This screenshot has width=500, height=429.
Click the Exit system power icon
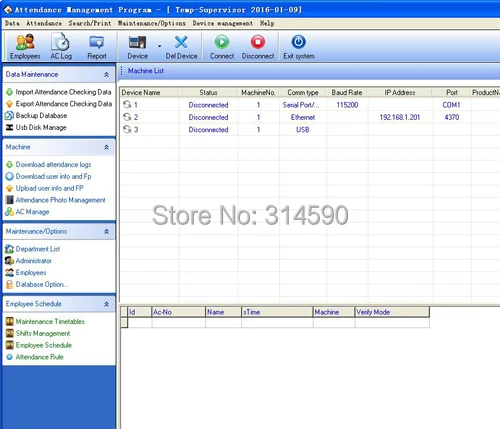coord(298,42)
